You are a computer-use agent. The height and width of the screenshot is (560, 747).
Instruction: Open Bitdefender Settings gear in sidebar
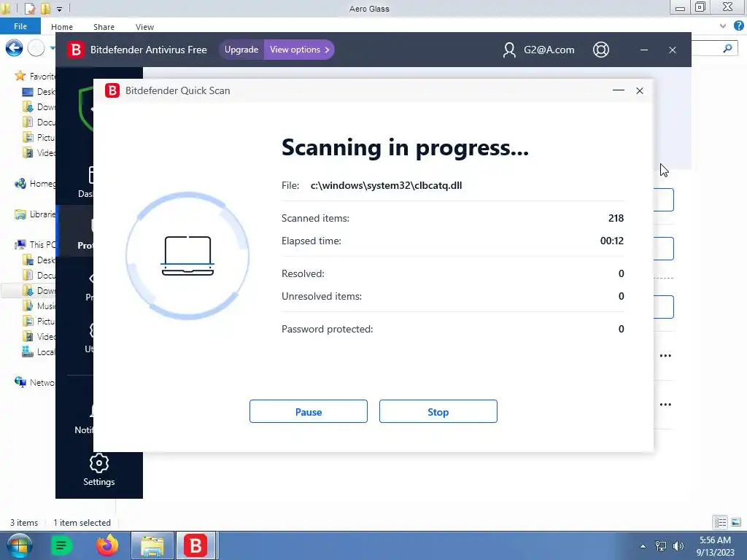[x=99, y=470]
